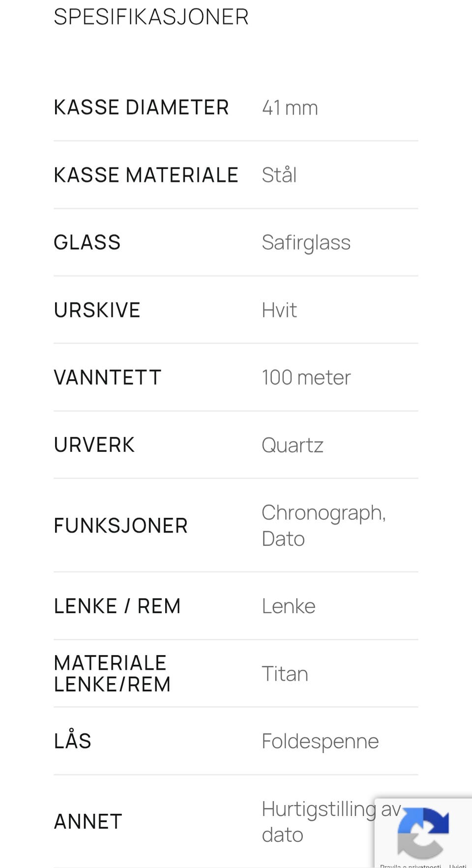Click the VANNTETT label
Image resolution: width=472 pixels, height=868 pixels.
point(107,378)
